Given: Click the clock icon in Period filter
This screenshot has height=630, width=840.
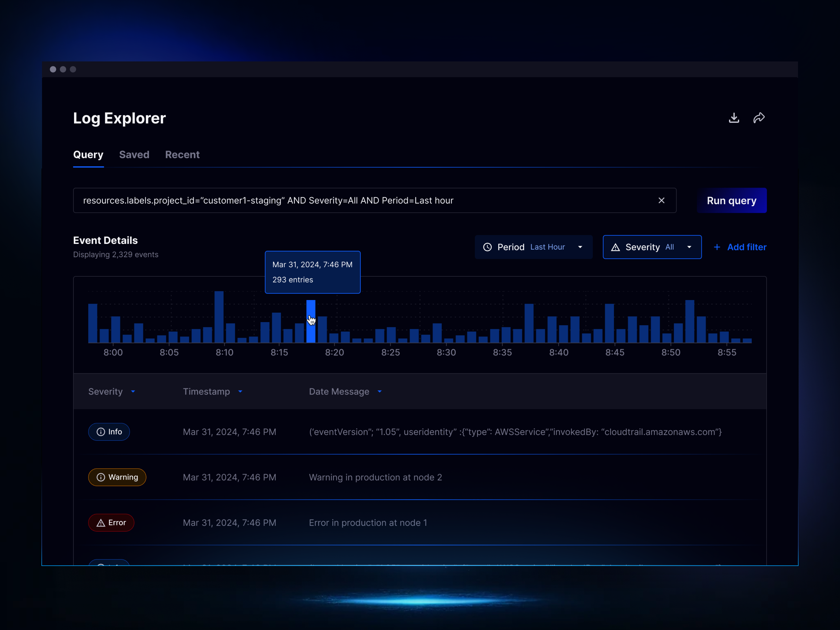Looking at the screenshot, I should coord(487,247).
